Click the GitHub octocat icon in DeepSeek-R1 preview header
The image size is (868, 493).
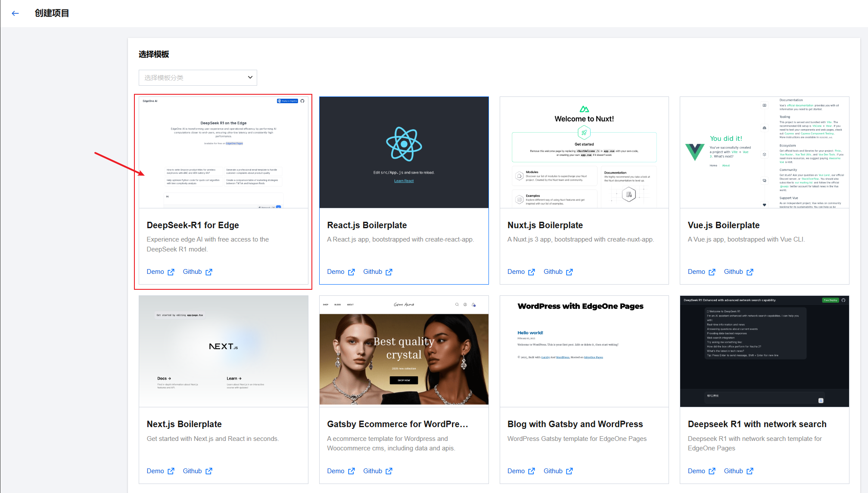pos(303,101)
